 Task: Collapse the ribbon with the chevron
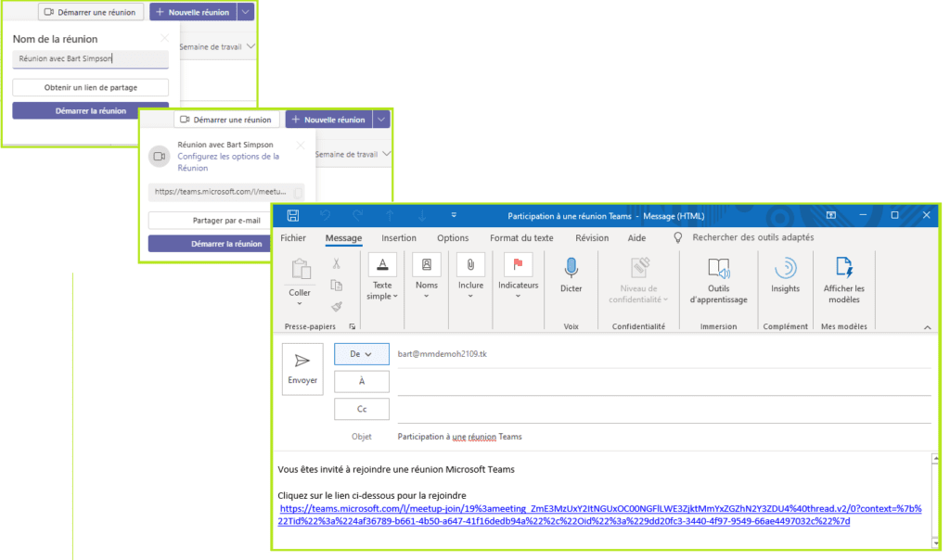pos(928,327)
